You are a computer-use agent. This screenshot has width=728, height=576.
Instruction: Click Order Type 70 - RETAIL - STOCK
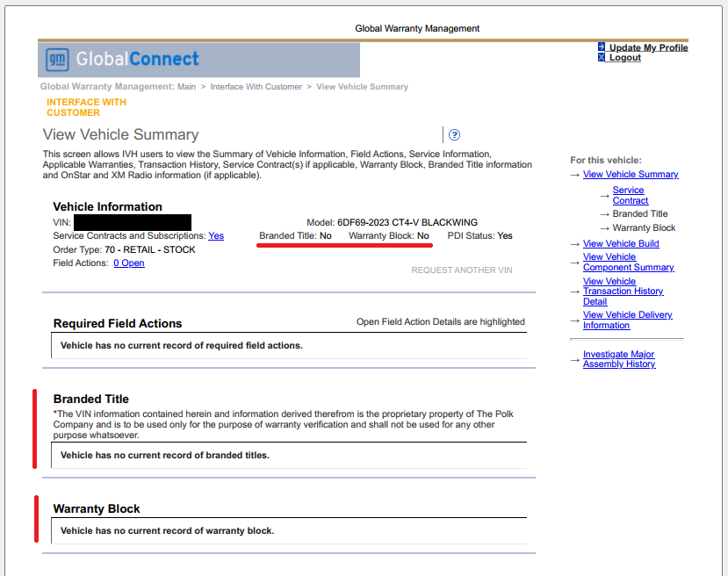[124, 249]
